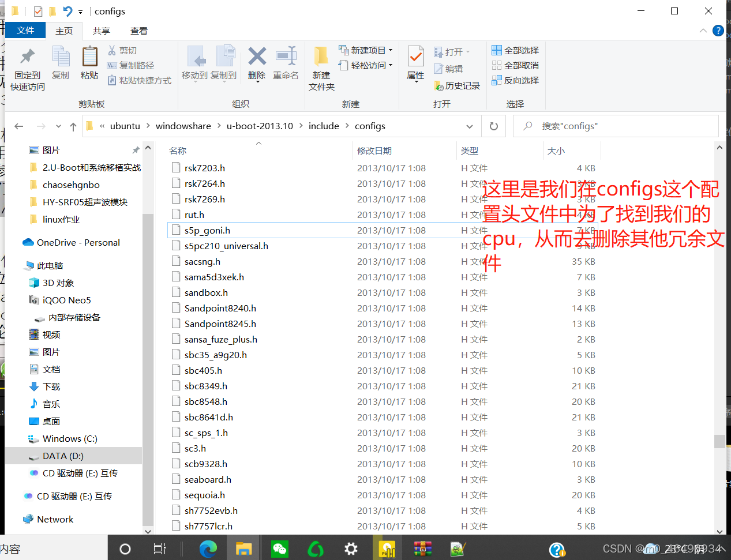The height and width of the screenshot is (560, 731).
Task: Open WeChat from the taskbar
Action: [280, 548]
